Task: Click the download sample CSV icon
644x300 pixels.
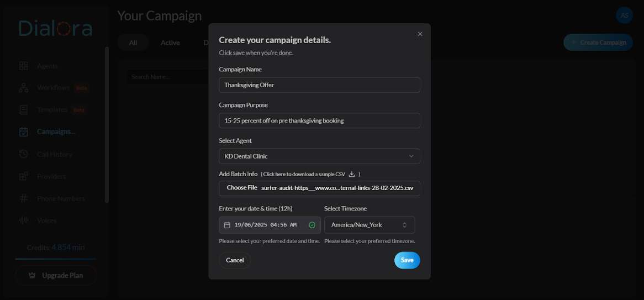Action: [352, 174]
